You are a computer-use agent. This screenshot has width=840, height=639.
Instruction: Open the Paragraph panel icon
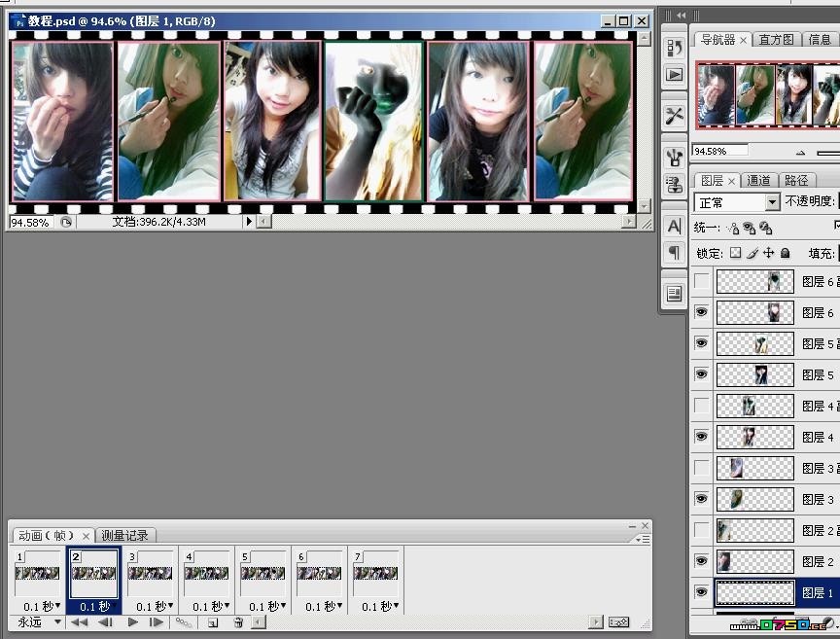coord(675,252)
